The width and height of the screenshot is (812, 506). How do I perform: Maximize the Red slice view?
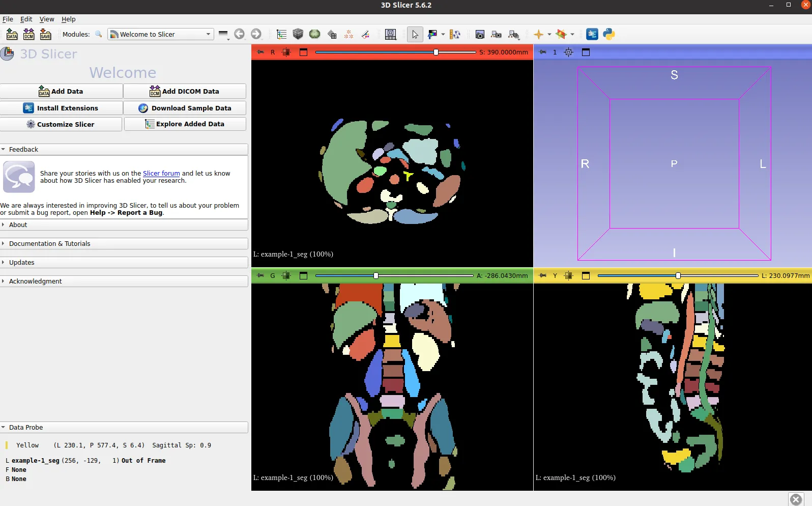click(304, 52)
